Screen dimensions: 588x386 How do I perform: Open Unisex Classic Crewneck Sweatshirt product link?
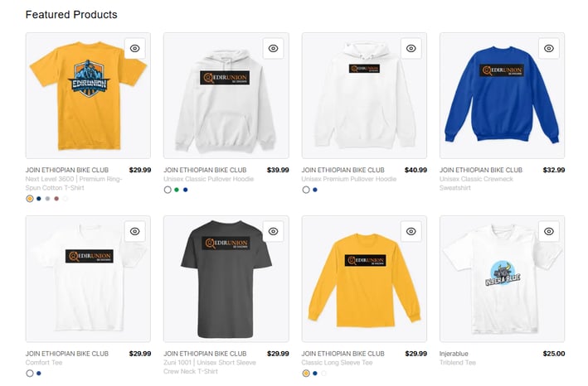pos(476,183)
